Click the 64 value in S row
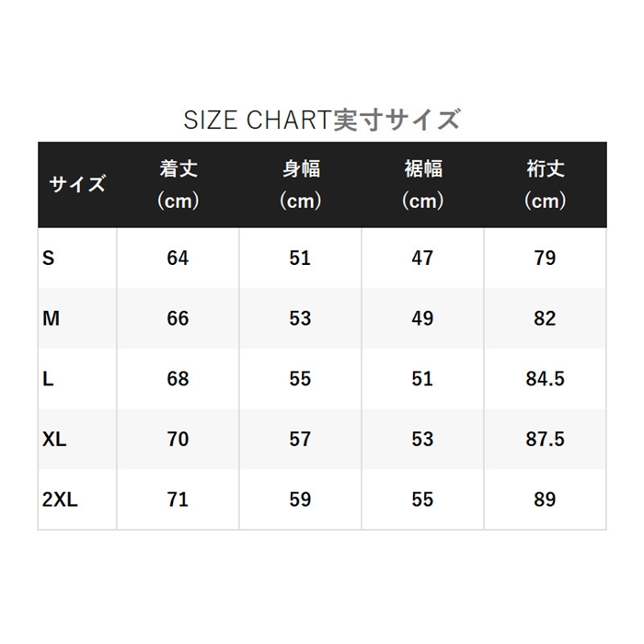Image resolution: width=644 pixels, height=644 pixels. pyautogui.click(x=178, y=258)
